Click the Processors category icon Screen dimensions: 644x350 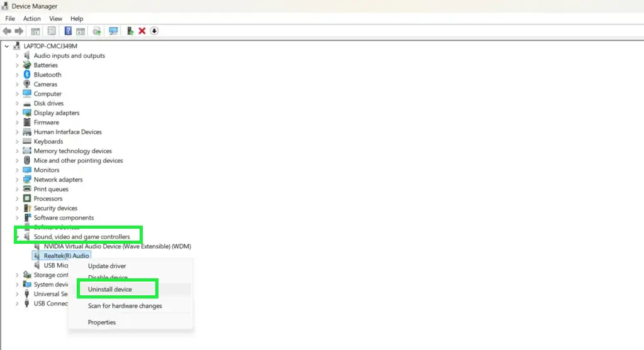coord(26,199)
